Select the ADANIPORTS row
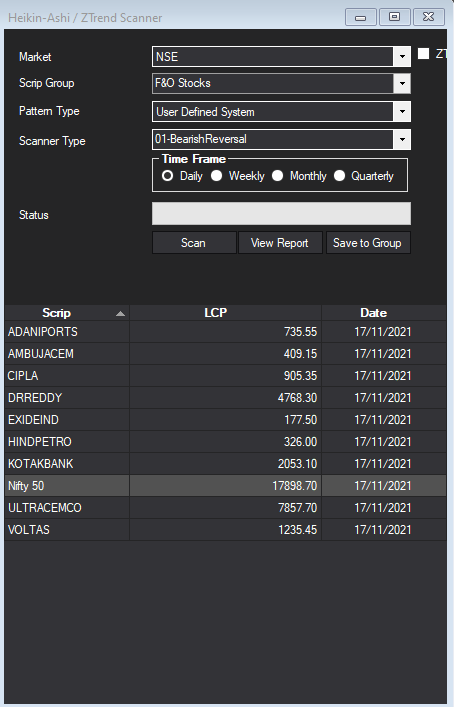Image resolution: width=454 pixels, height=707 pixels. pos(225,332)
